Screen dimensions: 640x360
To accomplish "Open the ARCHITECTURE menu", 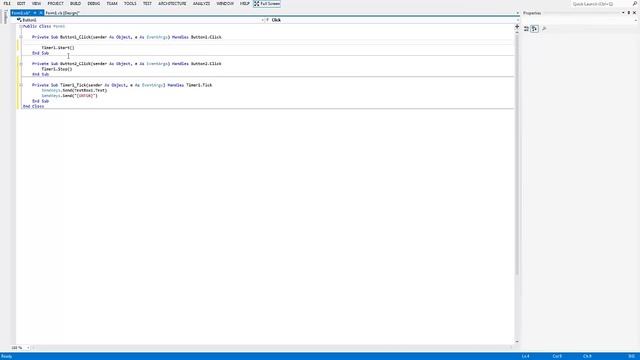I will pyautogui.click(x=172, y=3).
